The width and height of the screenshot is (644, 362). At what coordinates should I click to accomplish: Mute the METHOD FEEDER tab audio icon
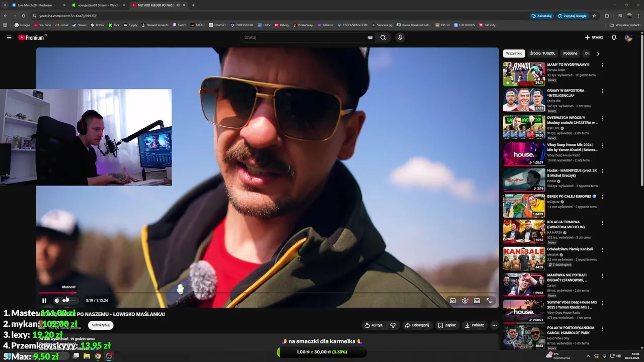point(178,5)
